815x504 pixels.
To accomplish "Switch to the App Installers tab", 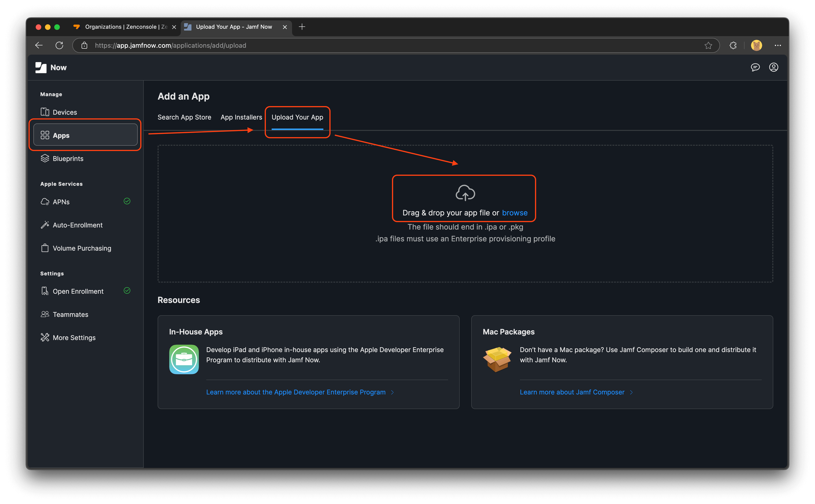I will (241, 117).
